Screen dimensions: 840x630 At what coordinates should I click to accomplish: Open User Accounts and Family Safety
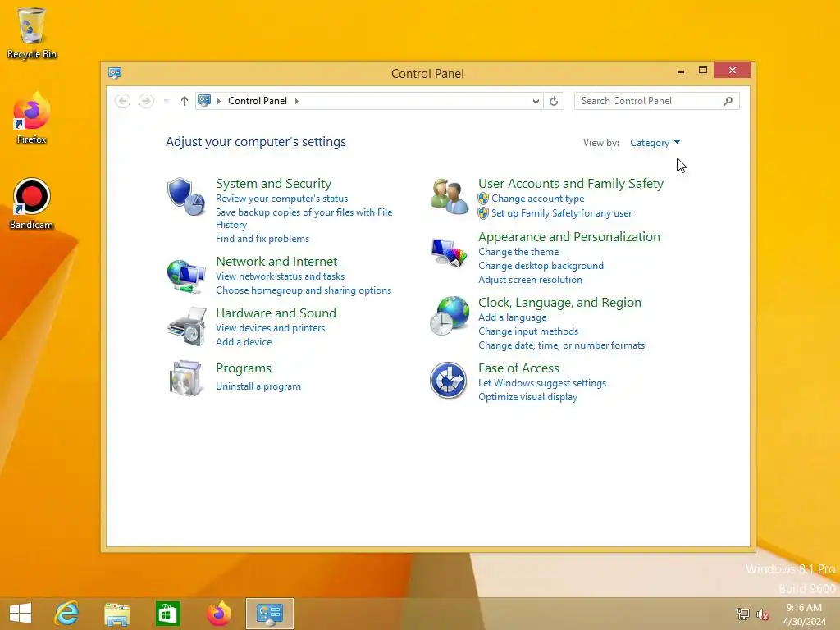pos(571,183)
